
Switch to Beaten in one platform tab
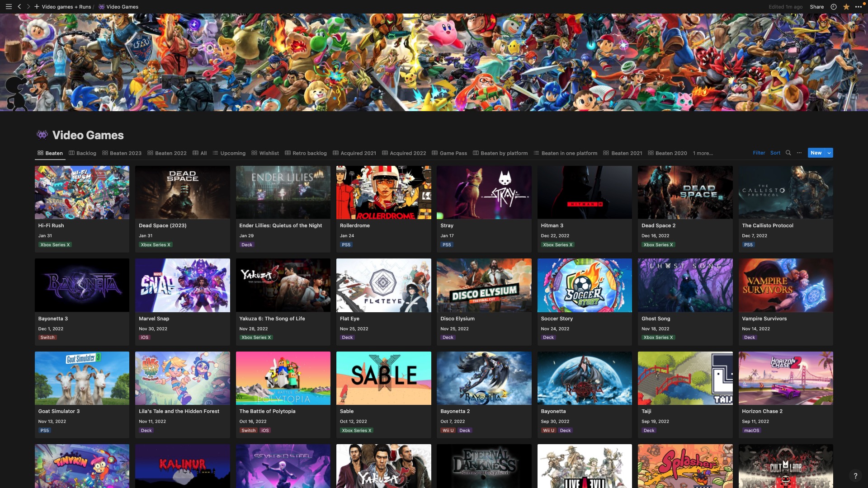pyautogui.click(x=565, y=153)
